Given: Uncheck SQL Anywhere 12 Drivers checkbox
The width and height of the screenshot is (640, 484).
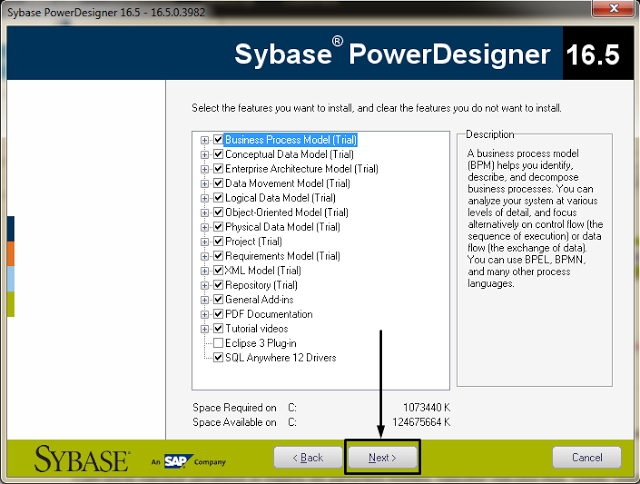Looking at the screenshot, I should click(x=218, y=358).
